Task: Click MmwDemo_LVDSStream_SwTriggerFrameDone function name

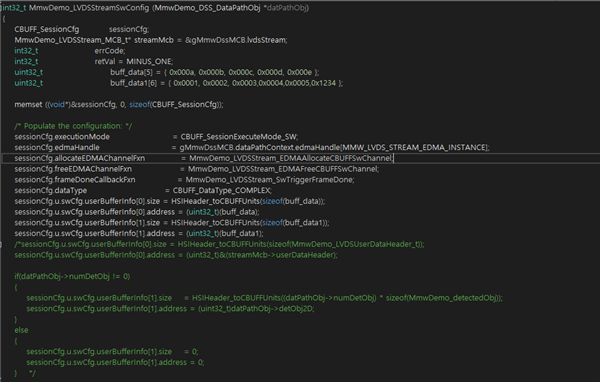Action: pos(269,180)
